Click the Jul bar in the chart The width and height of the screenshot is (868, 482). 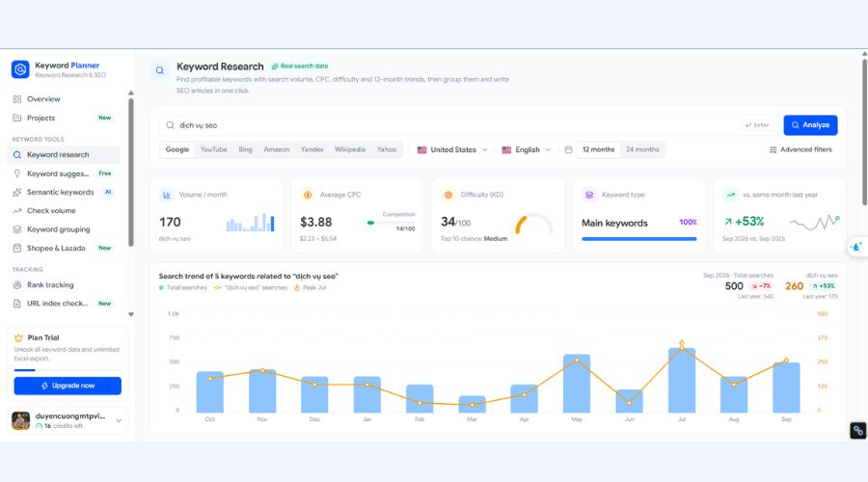pyautogui.click(x=682, y=380)
